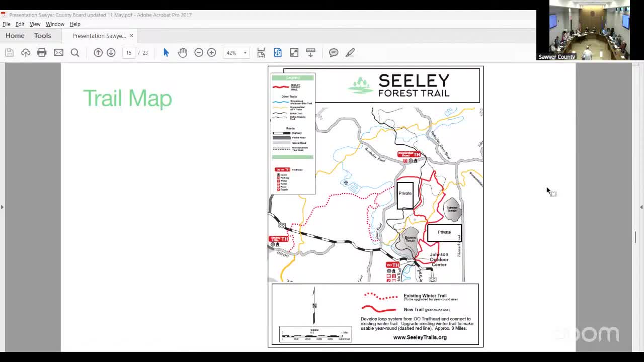This screenshot has height=362, width=644.
Task: Add a sticky note comment
Action: 334,53
